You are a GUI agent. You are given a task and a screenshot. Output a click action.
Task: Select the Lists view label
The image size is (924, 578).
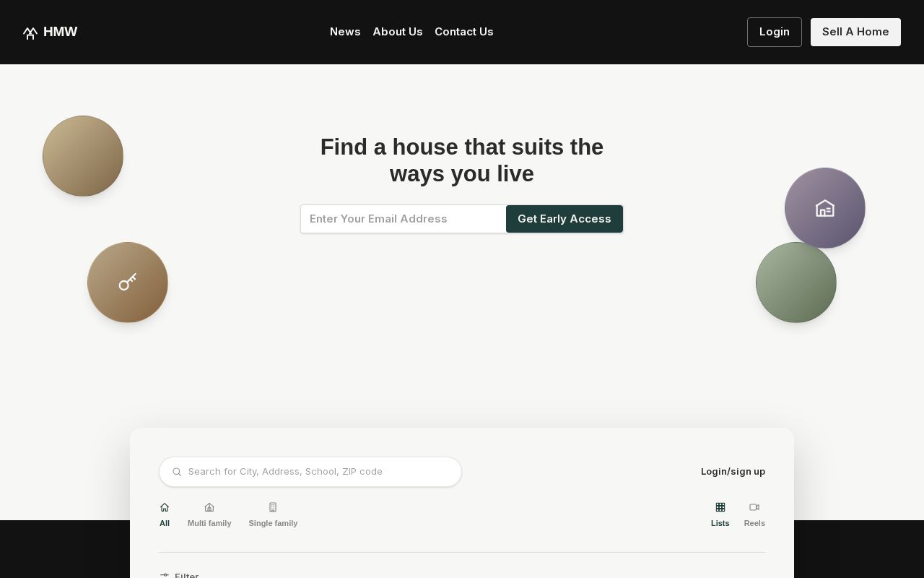[x=720, y=523]
